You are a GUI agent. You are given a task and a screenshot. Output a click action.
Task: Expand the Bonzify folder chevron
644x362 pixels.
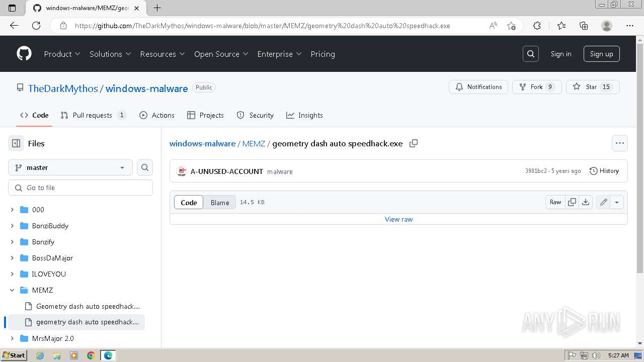(x=12, y=242)
